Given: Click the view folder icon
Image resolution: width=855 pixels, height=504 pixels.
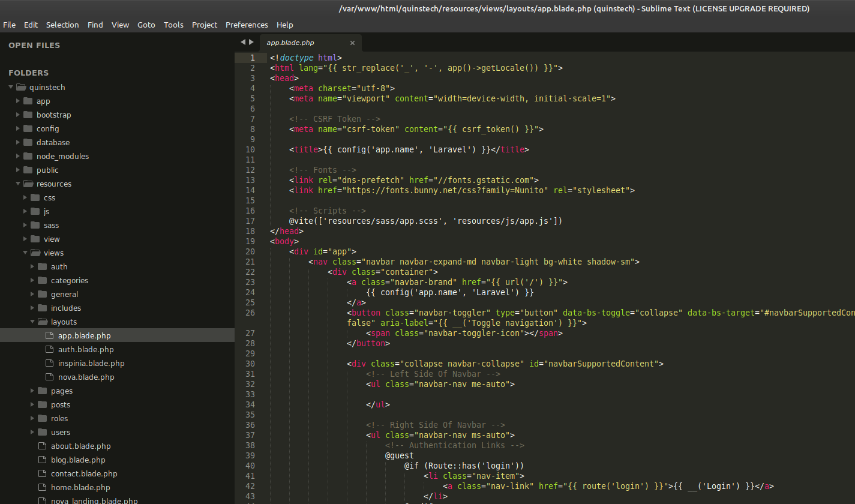Looking at the screenshot, I should [35, 239].
